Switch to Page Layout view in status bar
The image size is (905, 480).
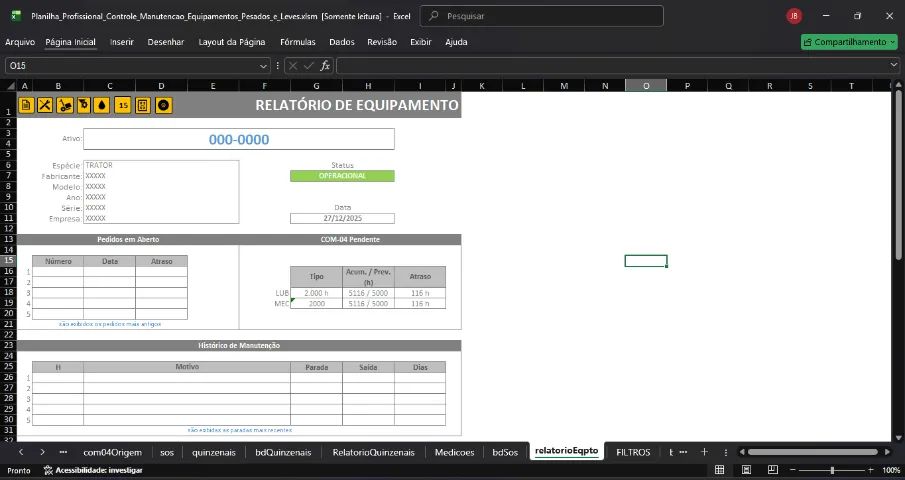click(x=746, y=470)
